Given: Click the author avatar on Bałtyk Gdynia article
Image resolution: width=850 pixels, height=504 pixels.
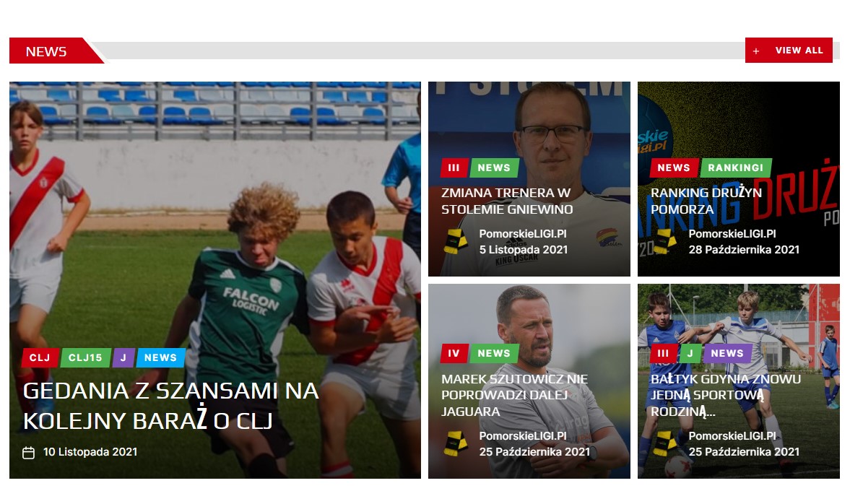Looking at the screenshot, I should point(664,444).
